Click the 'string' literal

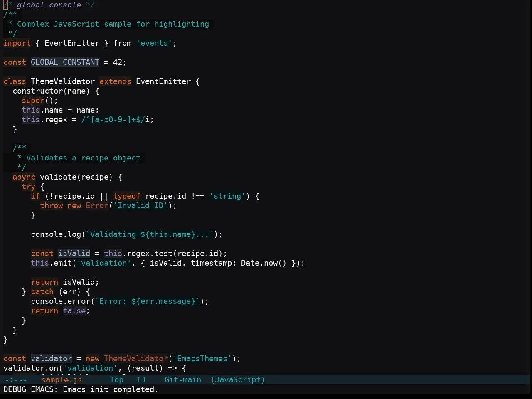pyautogui.click(x=227, y=196)
